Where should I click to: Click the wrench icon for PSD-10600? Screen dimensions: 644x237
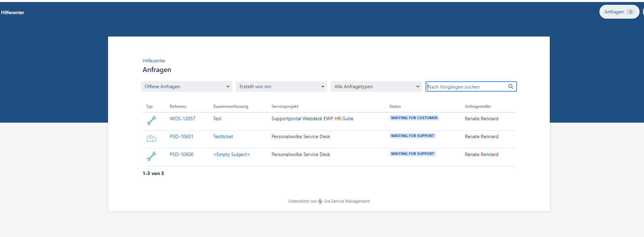[151, 156]
